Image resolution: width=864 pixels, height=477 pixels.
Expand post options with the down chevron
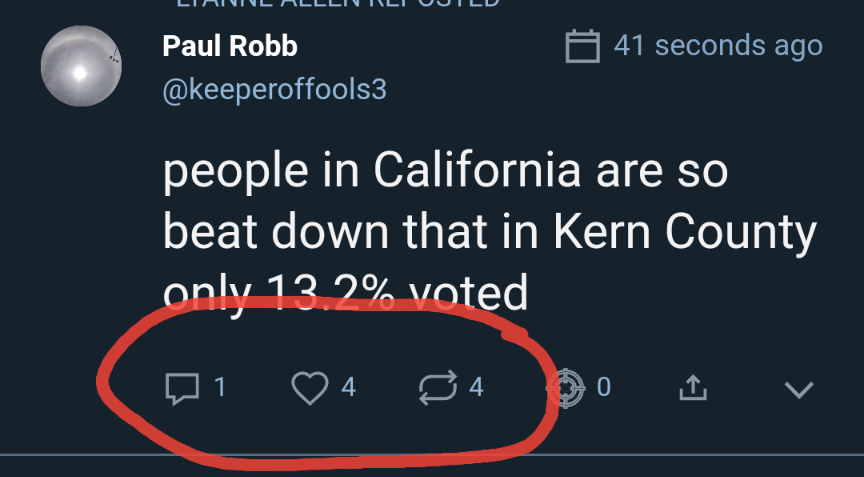coord(799,389)
